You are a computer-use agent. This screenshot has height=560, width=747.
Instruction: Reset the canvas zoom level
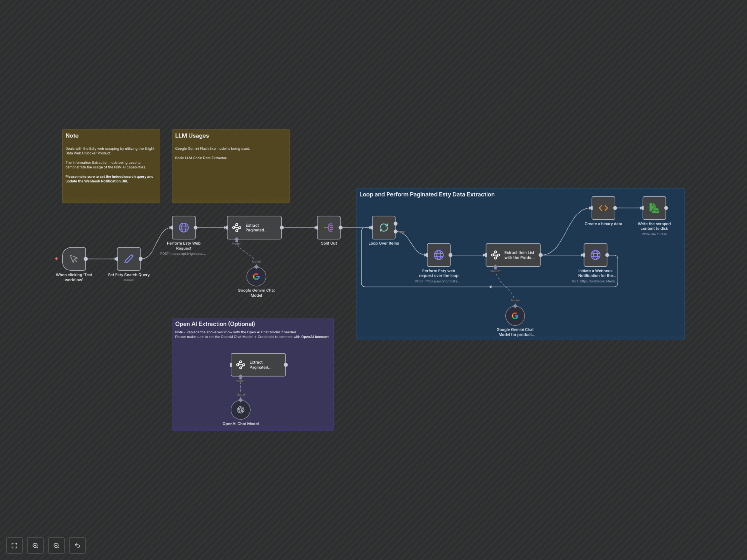pyautogui.click(x=77, y=545)
